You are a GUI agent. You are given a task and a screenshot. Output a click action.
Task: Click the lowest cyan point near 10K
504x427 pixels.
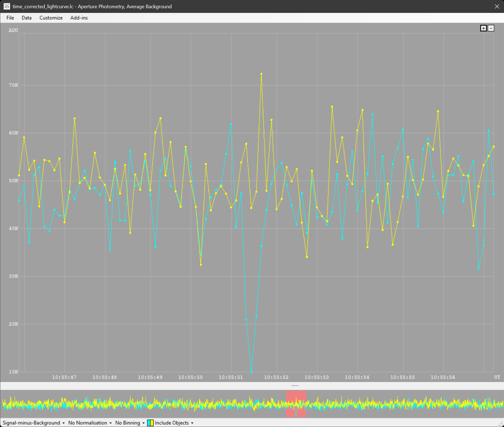click(x=251, y=372)
